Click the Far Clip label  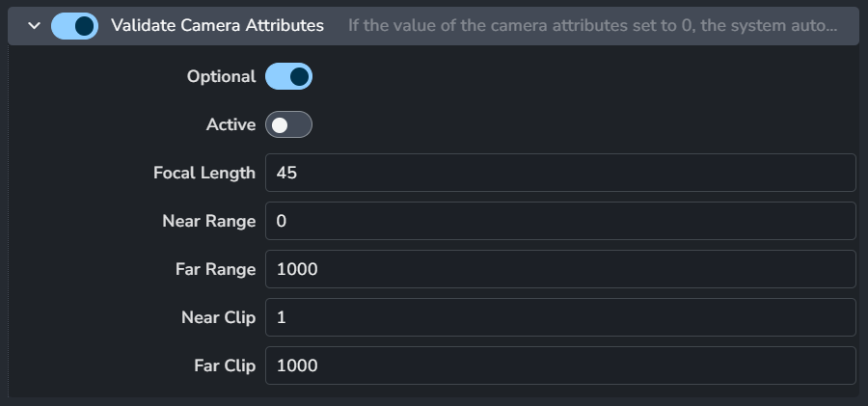pyautogui.click(x=225, y=365)
